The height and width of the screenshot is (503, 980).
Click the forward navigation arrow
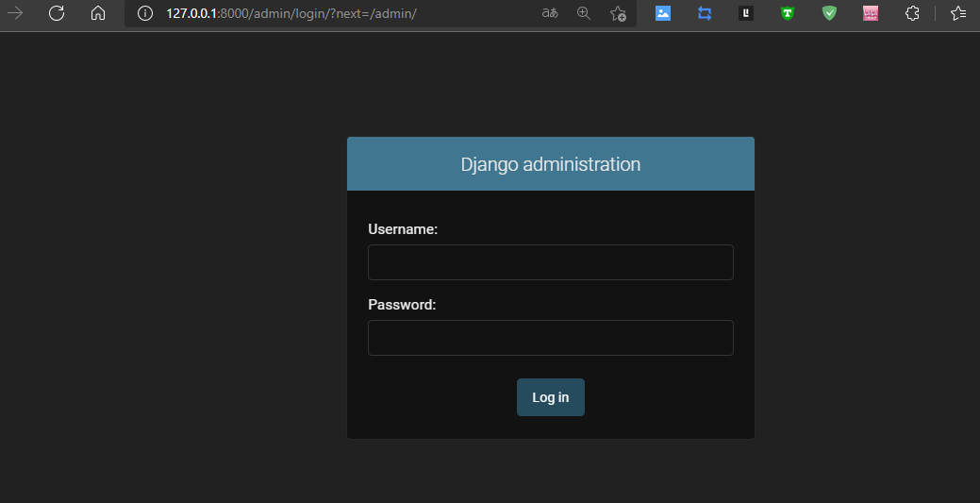[15, 13]
